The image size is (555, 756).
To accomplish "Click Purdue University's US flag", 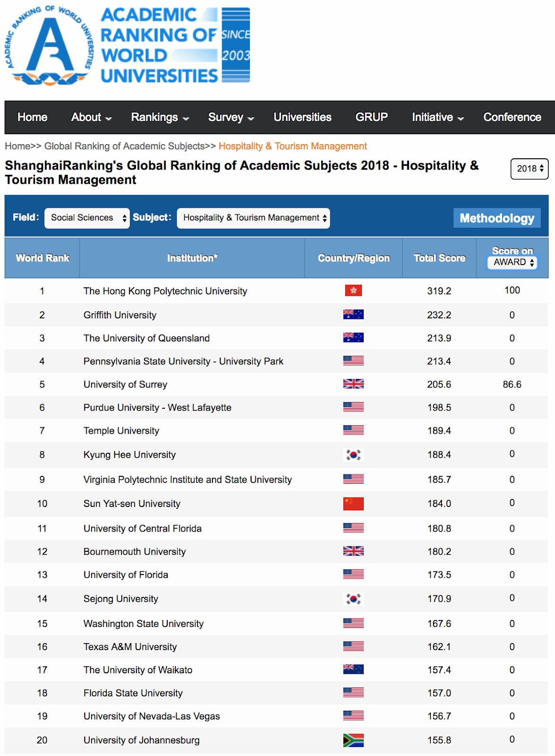I will [x=353, y=407].
